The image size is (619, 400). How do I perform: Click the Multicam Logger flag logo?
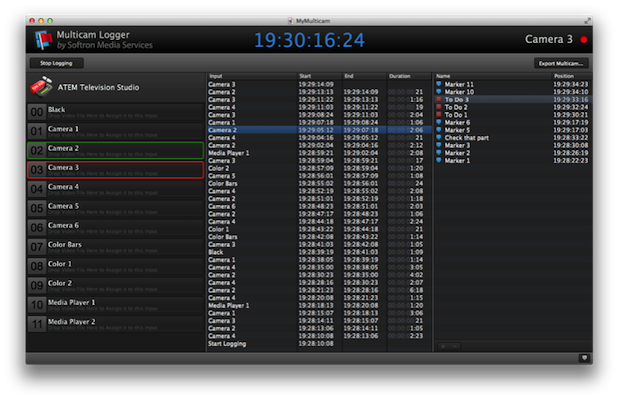pyautogui.click(x=43, y=40)
